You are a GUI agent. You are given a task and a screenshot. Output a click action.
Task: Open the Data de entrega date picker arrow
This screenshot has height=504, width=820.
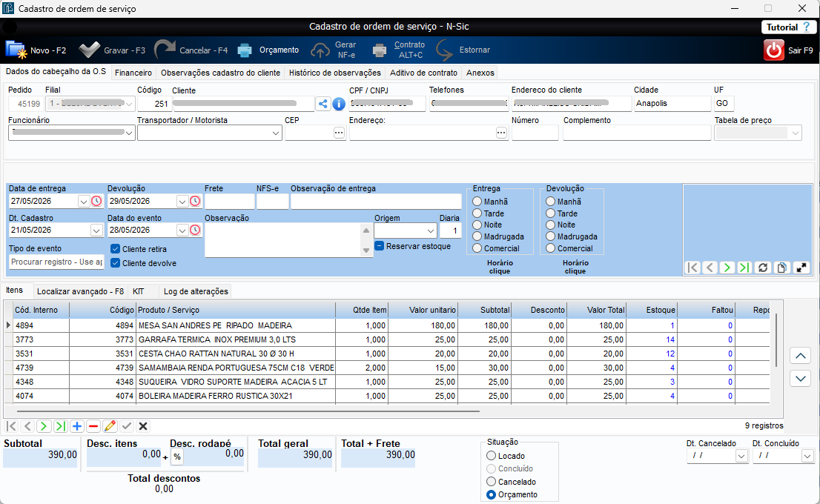point(84,201)
